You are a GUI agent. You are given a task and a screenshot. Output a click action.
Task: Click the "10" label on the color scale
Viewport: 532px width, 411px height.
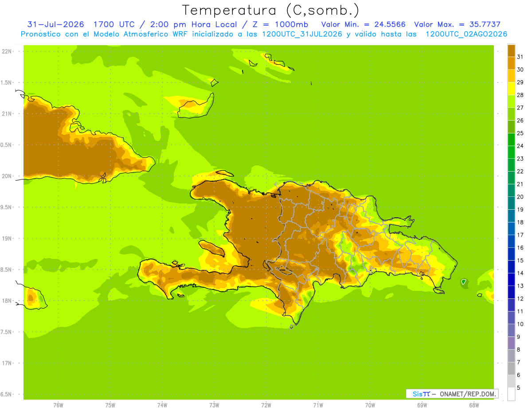tap(520, 324)
